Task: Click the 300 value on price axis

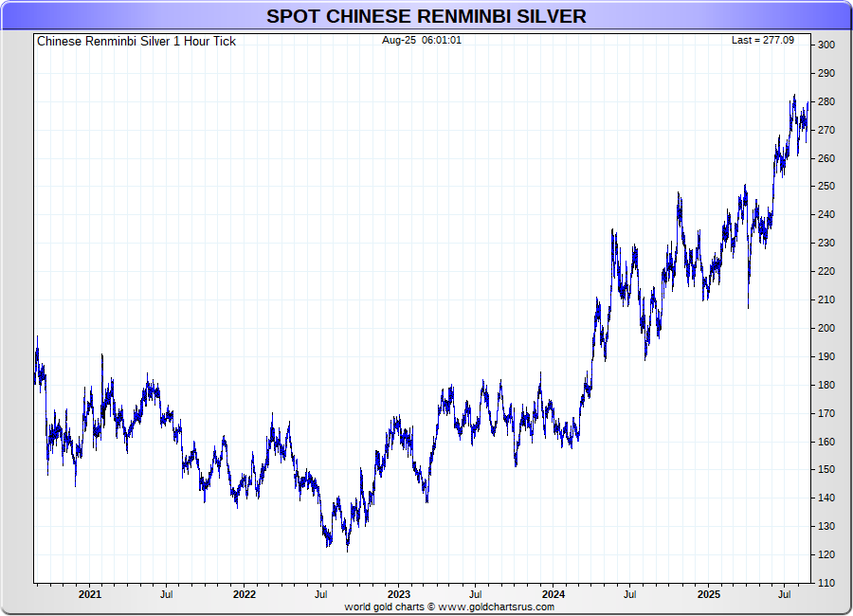Action: (826, 45)
